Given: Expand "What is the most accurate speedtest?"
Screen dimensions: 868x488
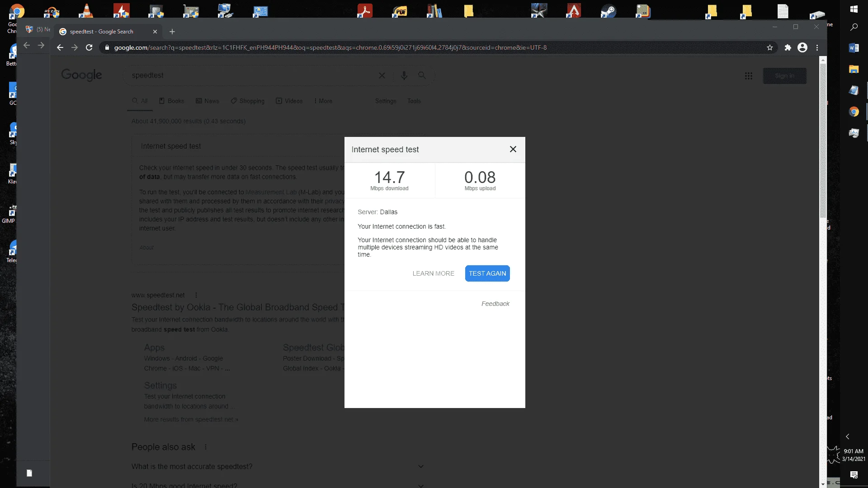Looking at the screenshot, I should 278,466.
